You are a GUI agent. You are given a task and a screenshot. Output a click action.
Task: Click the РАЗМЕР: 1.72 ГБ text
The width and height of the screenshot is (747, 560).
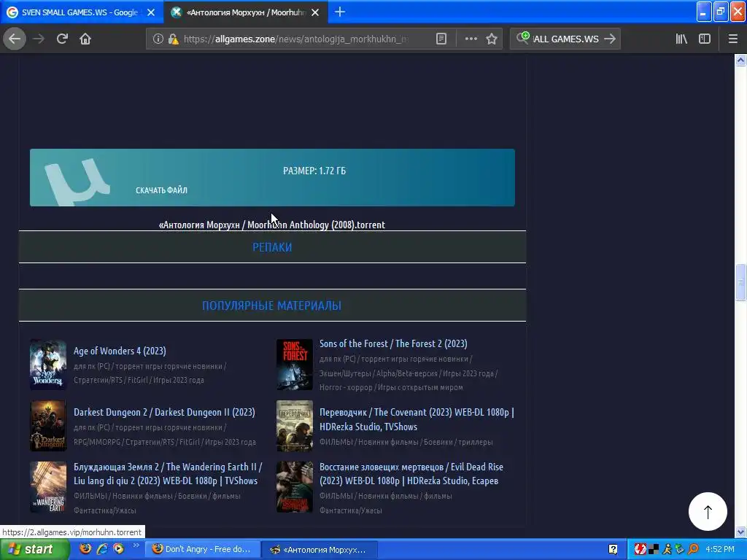tap(314, 171)
